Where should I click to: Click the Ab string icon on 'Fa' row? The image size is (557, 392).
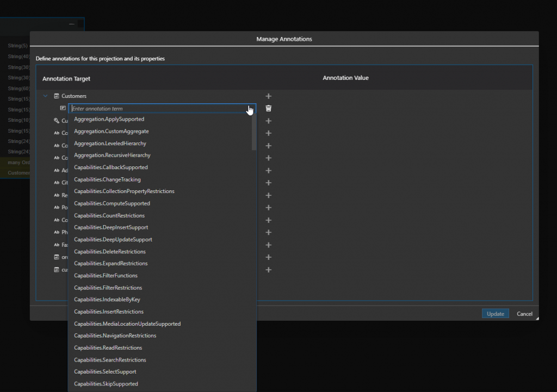click(x=57, y=245)
